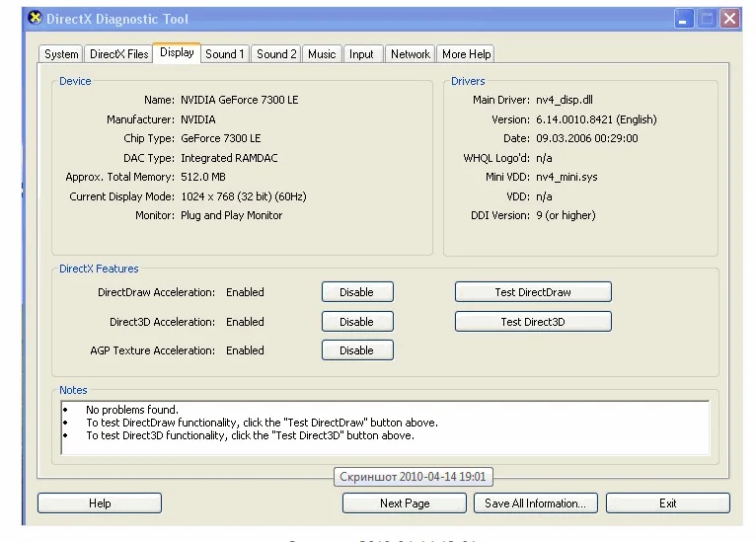Disable Direct3D Acceleration
Screen dimensions: 756x542
pyautogui.click(x=356, y=322)
